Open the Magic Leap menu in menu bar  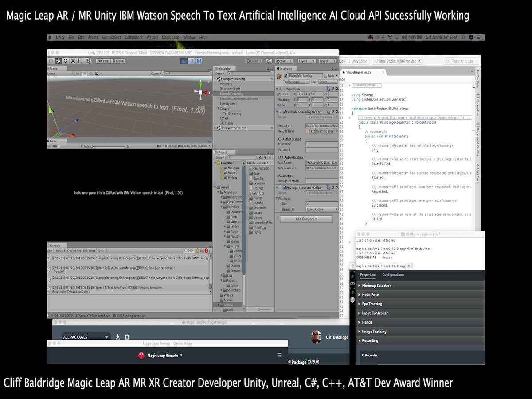[171, 37]
